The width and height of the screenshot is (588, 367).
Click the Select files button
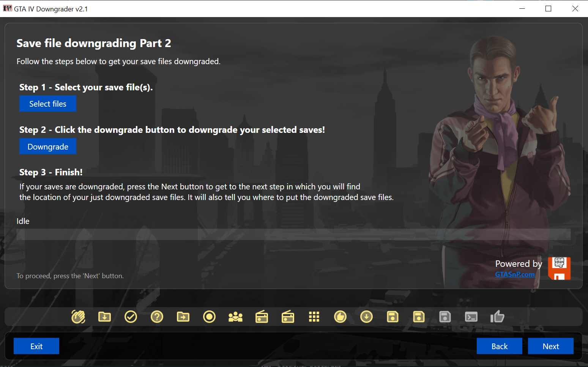(x=48, y=104)
